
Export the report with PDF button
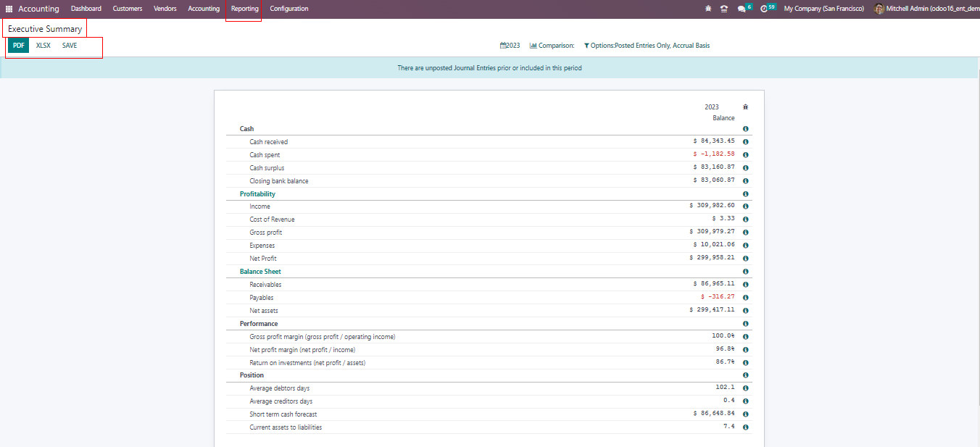pyautogui.click(x=19, y=46)
